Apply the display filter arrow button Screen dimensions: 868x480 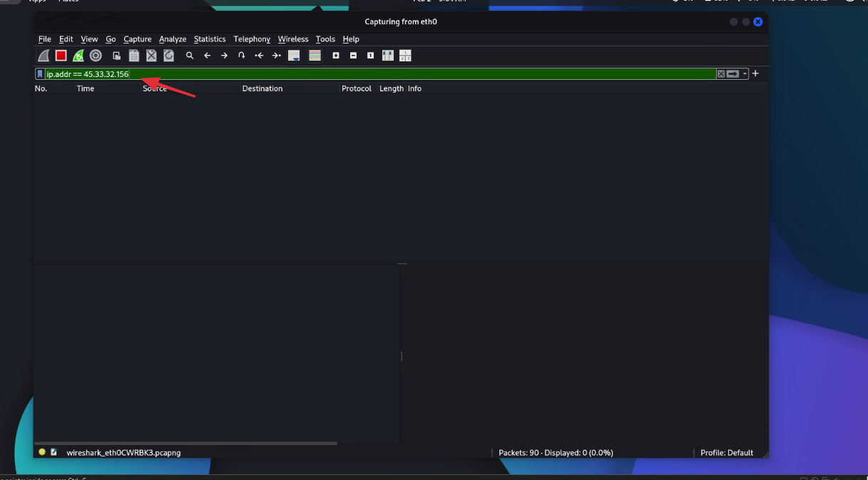[732, 74]
